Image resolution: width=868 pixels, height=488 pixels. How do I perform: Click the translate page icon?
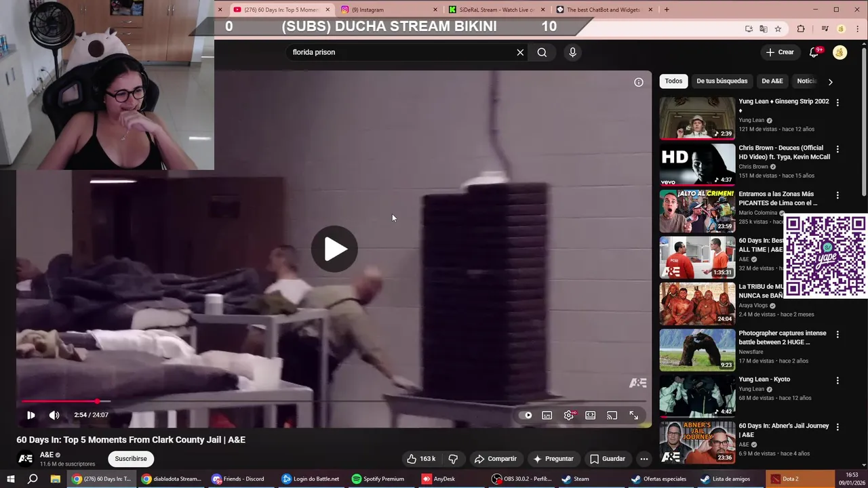coord(764,28)
